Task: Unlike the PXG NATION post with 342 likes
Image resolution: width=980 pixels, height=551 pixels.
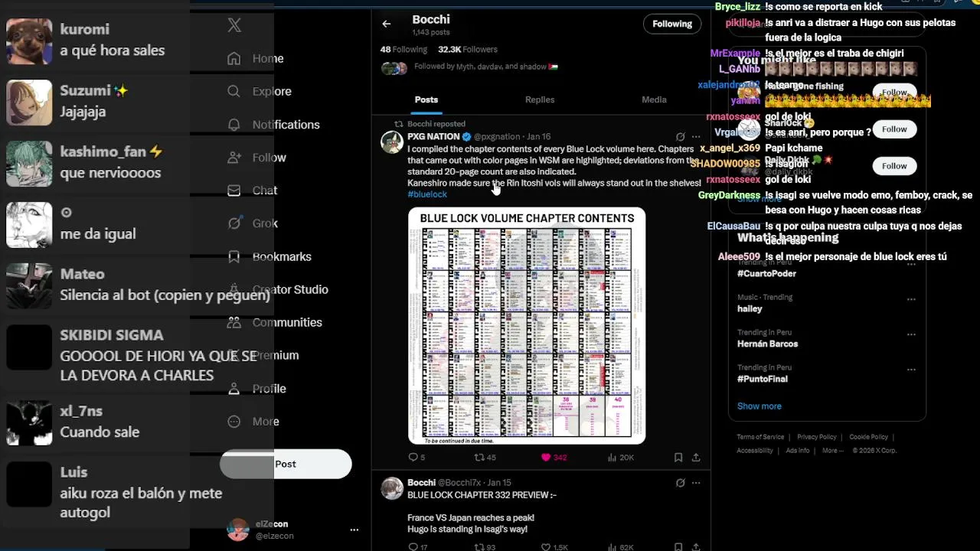Action: [554, 458]
